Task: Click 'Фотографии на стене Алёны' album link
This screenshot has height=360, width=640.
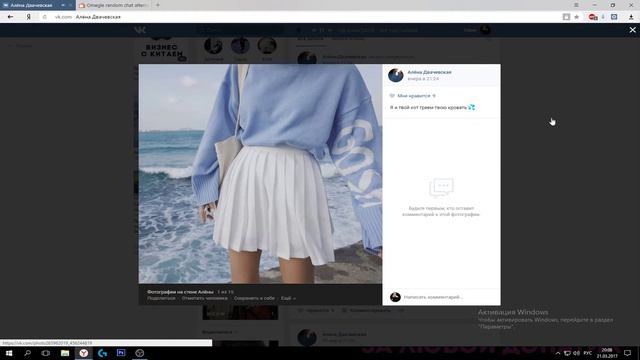Action: [x=180, y=292]
